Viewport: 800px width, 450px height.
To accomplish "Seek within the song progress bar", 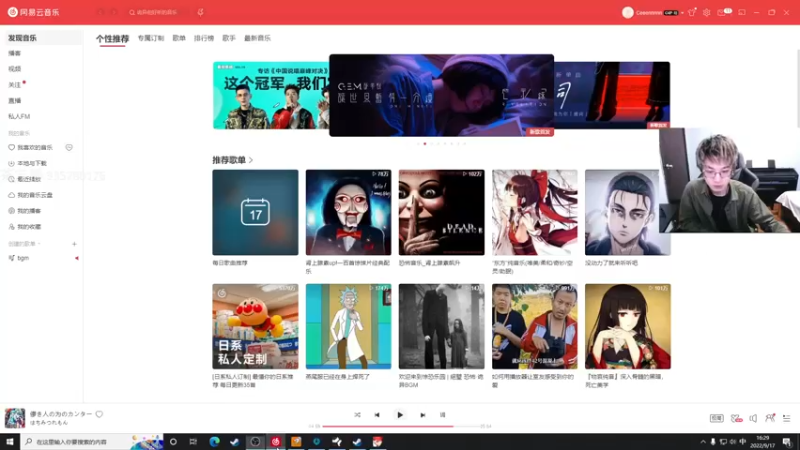I will click(400, 426).
